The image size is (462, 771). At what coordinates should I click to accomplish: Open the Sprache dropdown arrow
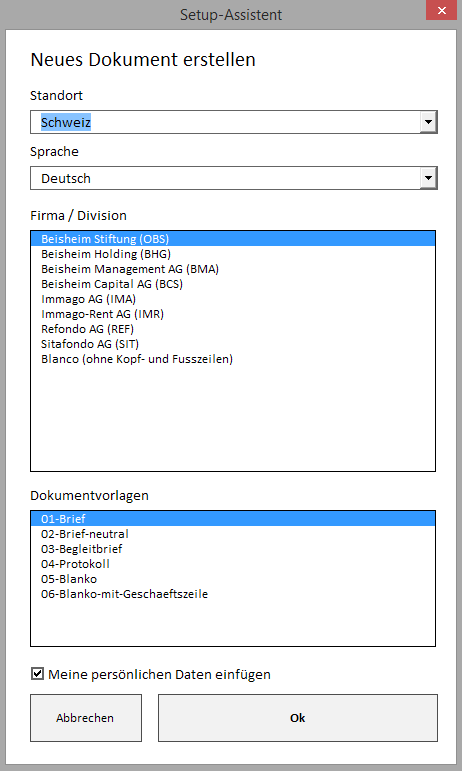click(428, 178)
